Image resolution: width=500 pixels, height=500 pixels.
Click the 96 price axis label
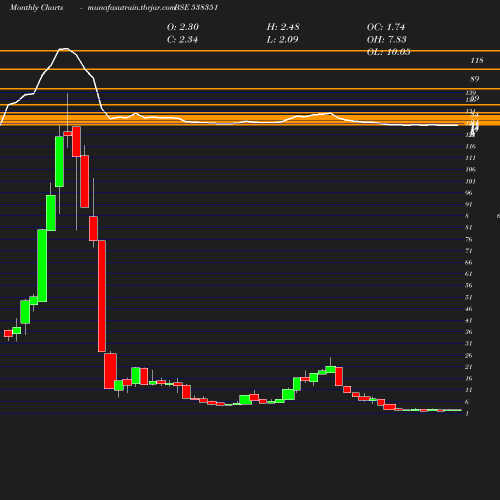[x=469, y=193]
